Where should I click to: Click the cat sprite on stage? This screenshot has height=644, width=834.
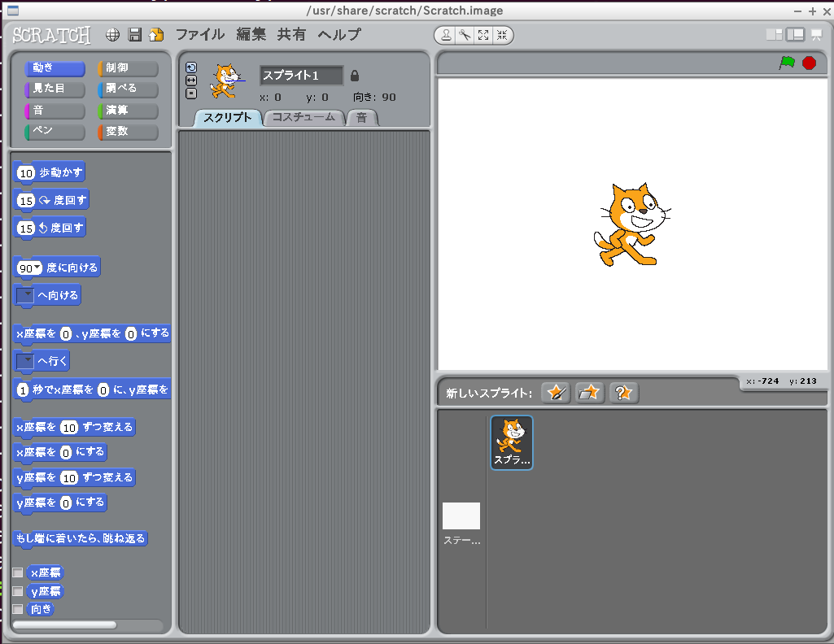pos(631,224)
